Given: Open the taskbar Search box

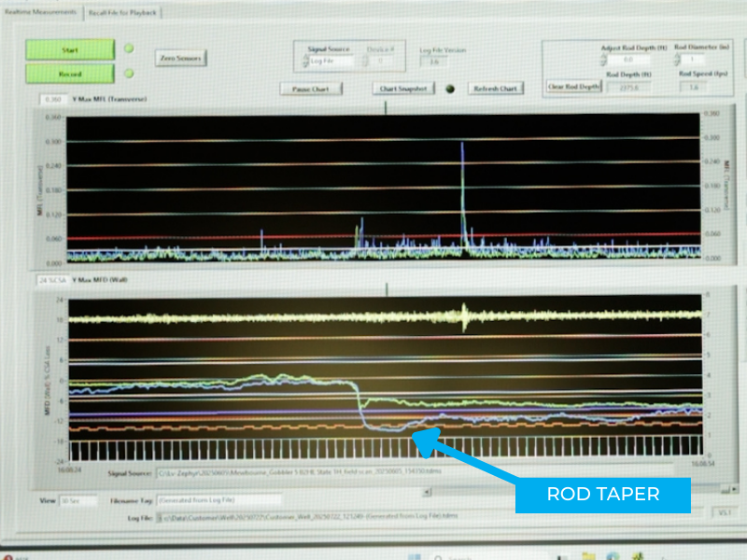Looking at the screenshot, I should (488, 556).
